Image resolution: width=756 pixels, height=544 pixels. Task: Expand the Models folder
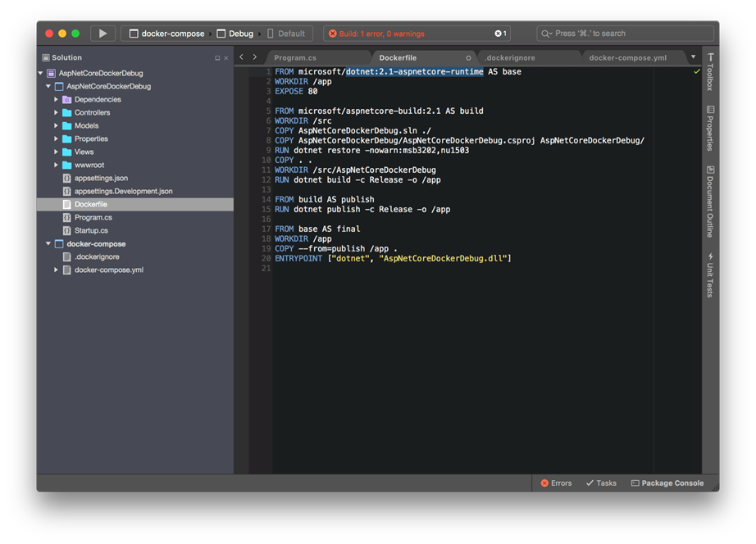click(56, 126)
